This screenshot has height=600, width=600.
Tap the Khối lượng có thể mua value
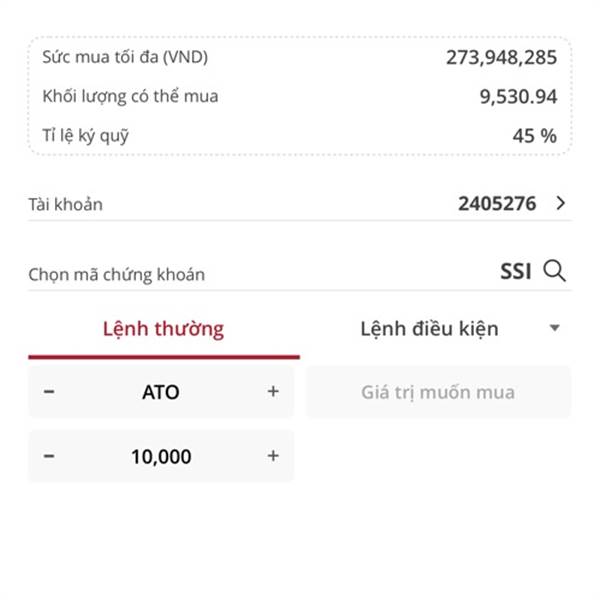[x=518, y=97]
